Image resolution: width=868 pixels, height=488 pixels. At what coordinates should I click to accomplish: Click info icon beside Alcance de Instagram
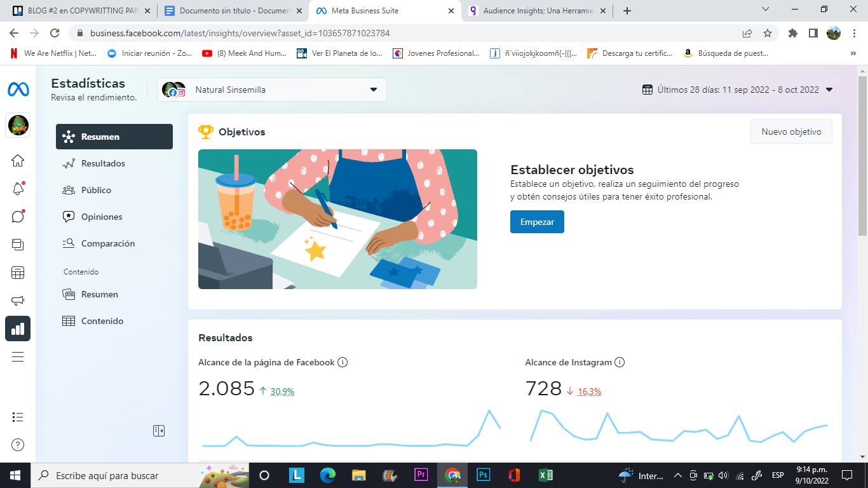pos(620,362)
